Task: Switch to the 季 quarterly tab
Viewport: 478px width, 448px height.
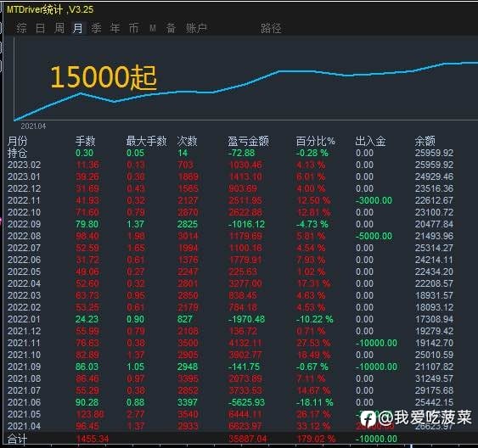Action: (x=96, y=28)
